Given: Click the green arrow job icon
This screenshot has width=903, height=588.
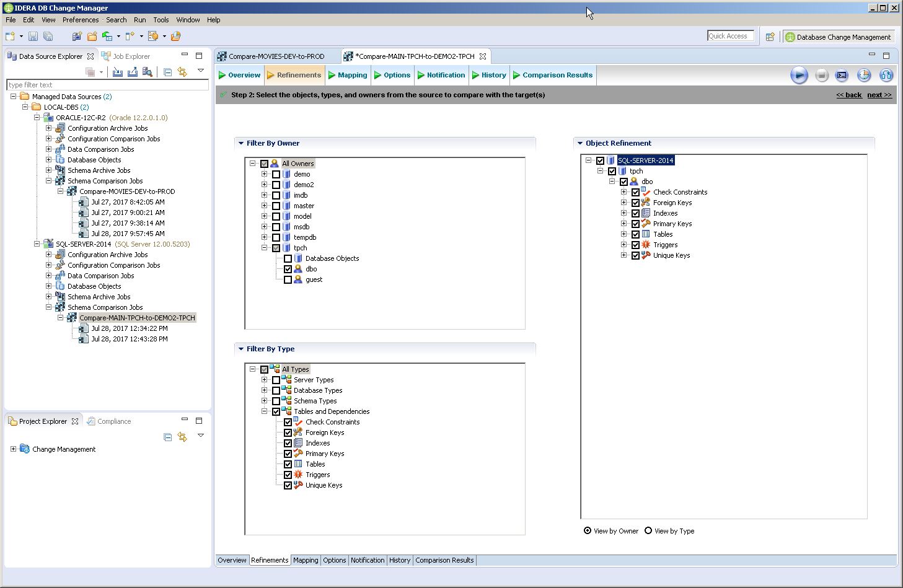Looking at the screenshot, I should (107, 37).
